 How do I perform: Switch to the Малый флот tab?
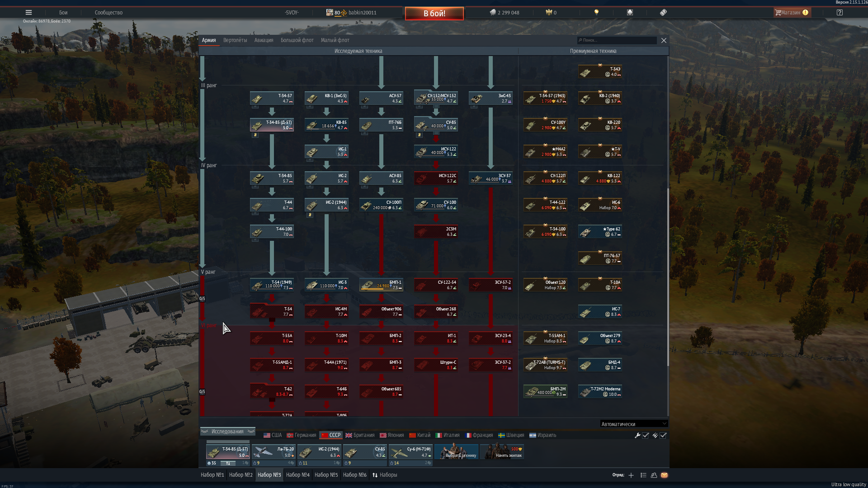[x=335, y=40]
